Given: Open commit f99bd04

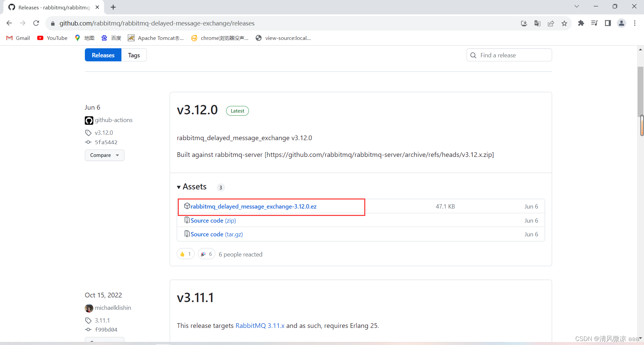Looking at the screenshot, I should click(x=106, y=330).
